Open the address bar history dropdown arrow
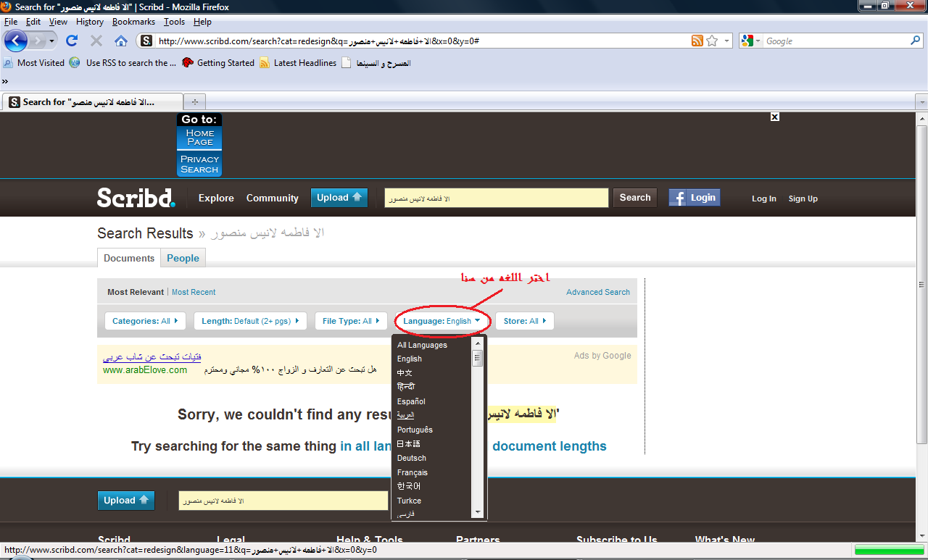The height and width of the screenshot is (560, 928). point(726,41)
